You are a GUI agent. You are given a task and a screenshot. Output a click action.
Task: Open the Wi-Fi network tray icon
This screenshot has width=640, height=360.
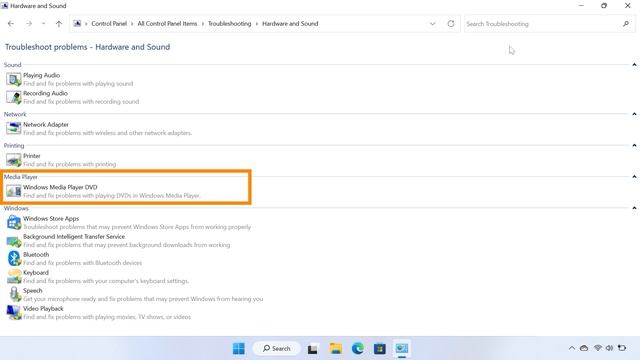coord(598,348)
